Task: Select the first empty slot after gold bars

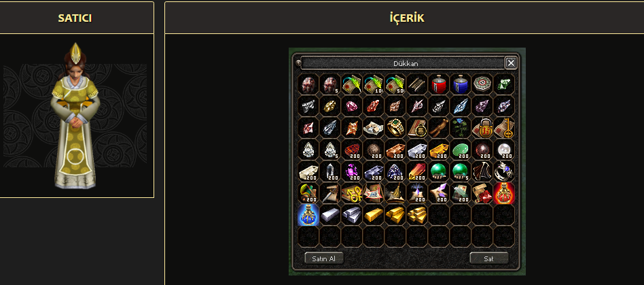Action: tap(439, 215)
